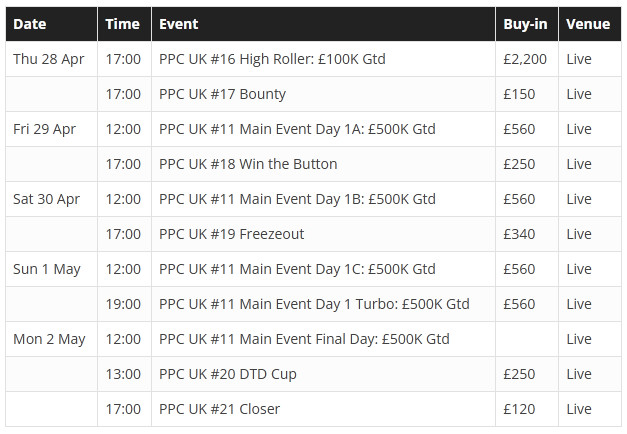Click Main Event Day 1B event text
This screenshot has height=434, width=627.
tap(297, 199)
